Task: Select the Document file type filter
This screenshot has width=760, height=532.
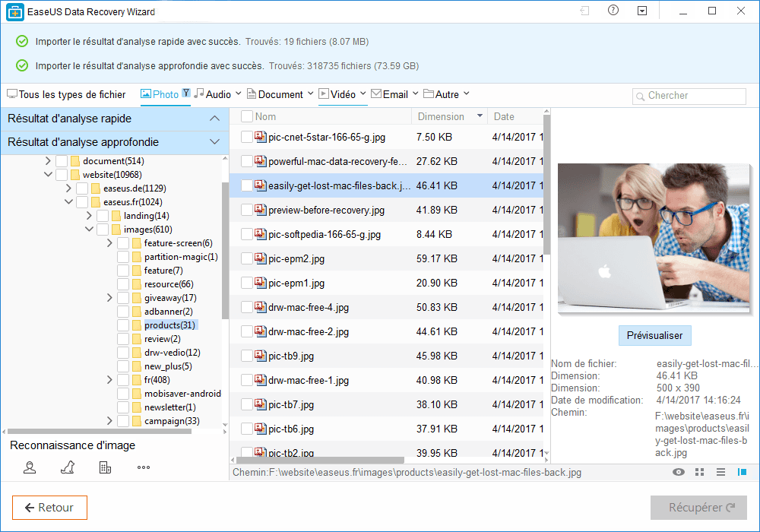Action: coord(275,94)
